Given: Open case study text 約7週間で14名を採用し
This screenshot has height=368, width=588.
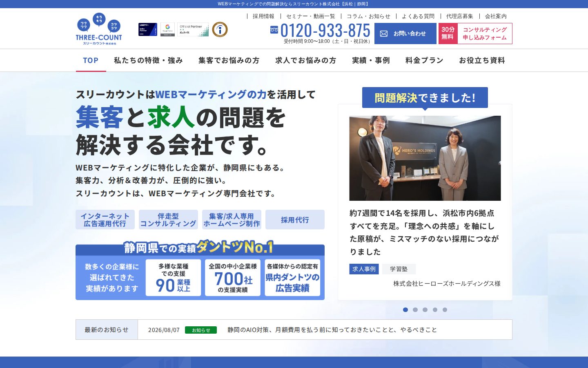Looking at the screenshot, I should tap(424, 232).
